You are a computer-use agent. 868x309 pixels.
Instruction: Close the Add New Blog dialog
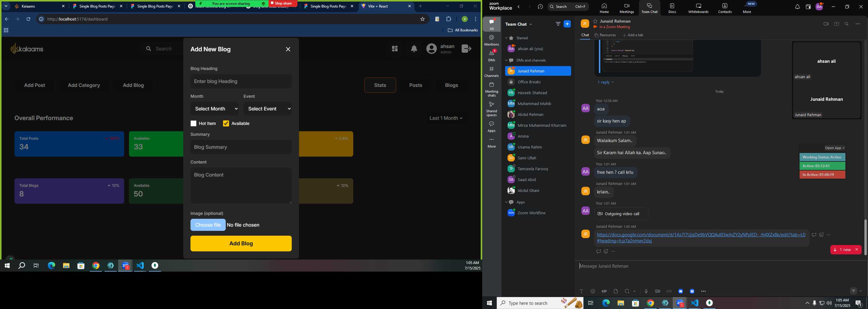[x=288, y=49]
